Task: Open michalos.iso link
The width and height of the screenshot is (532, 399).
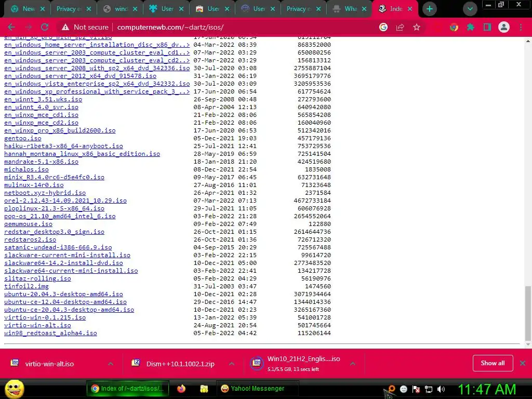Action: [x=26, y=169]
